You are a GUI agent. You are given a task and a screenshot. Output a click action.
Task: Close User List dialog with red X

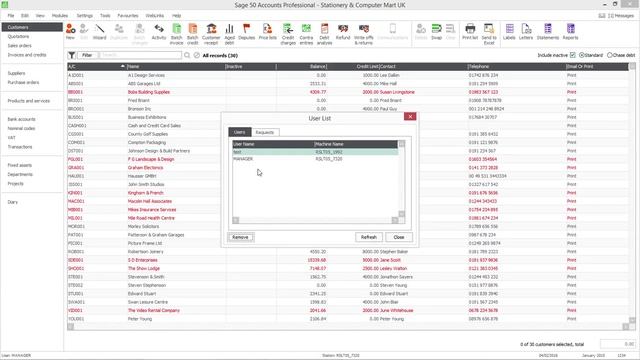pyautogui.click(x=410, y=117)
